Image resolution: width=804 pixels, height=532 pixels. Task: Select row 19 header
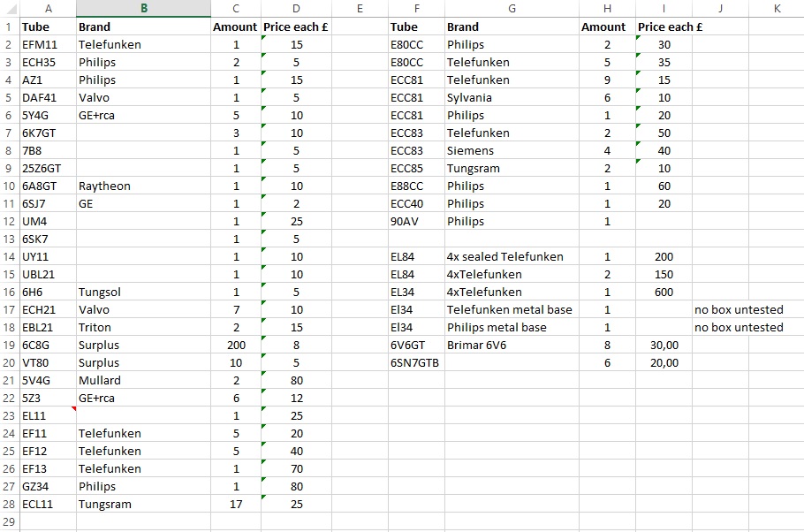9,345
